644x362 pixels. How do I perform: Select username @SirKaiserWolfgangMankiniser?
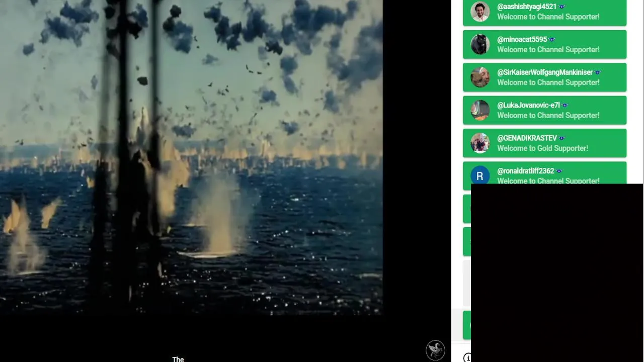click(545, 72)
